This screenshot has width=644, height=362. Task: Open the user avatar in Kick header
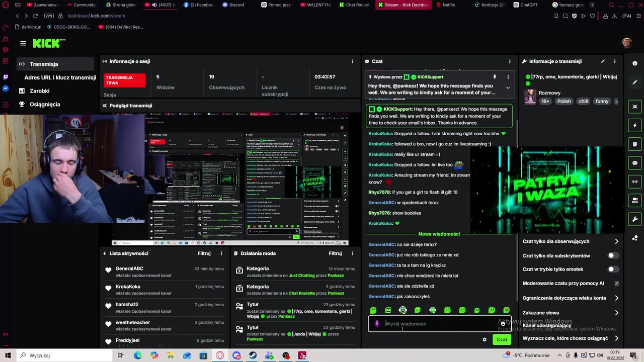626,43
